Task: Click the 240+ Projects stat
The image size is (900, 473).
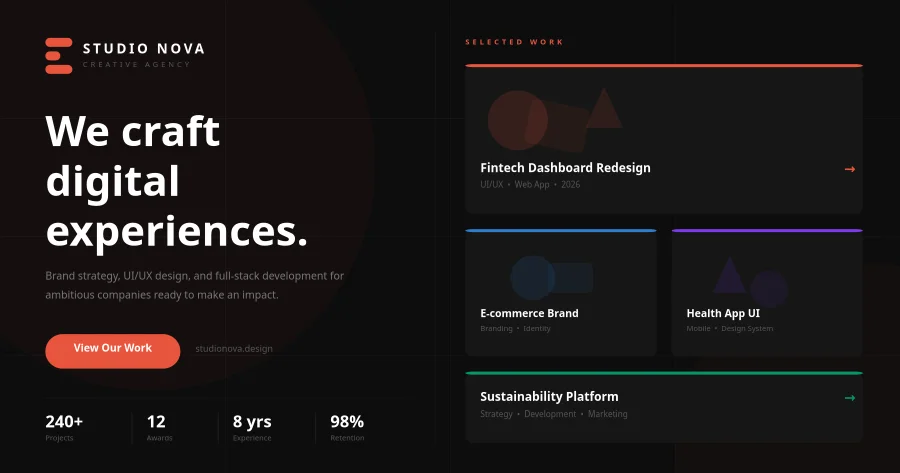Action: (x=64, y=428)
